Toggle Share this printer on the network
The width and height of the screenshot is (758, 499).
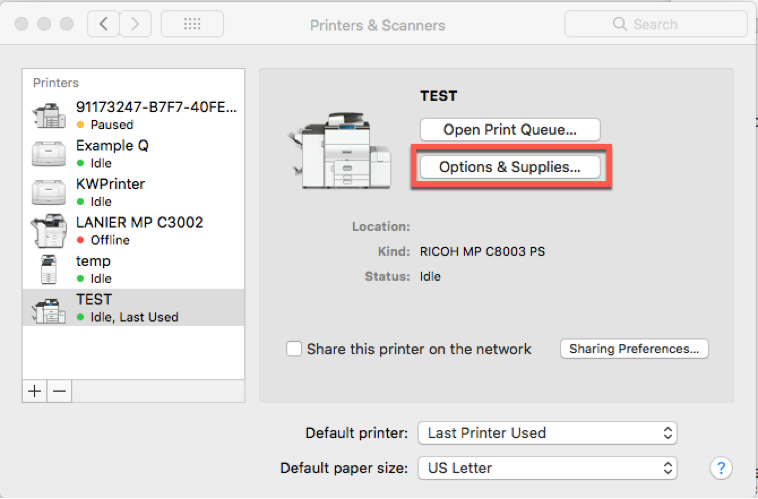click(x=294, y=349)
